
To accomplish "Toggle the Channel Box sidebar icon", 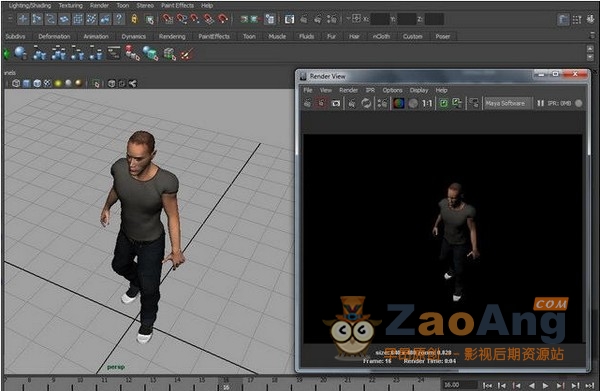I will coord(591,19).
